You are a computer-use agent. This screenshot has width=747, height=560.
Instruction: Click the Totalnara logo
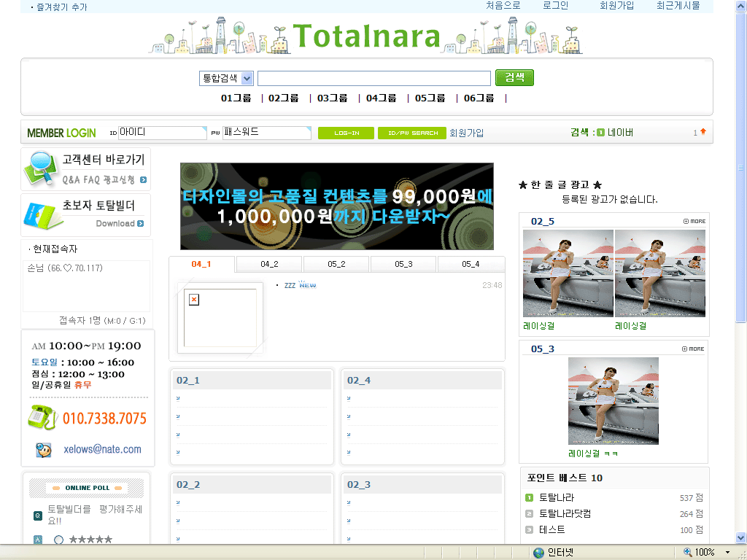(x=366, y=36)
